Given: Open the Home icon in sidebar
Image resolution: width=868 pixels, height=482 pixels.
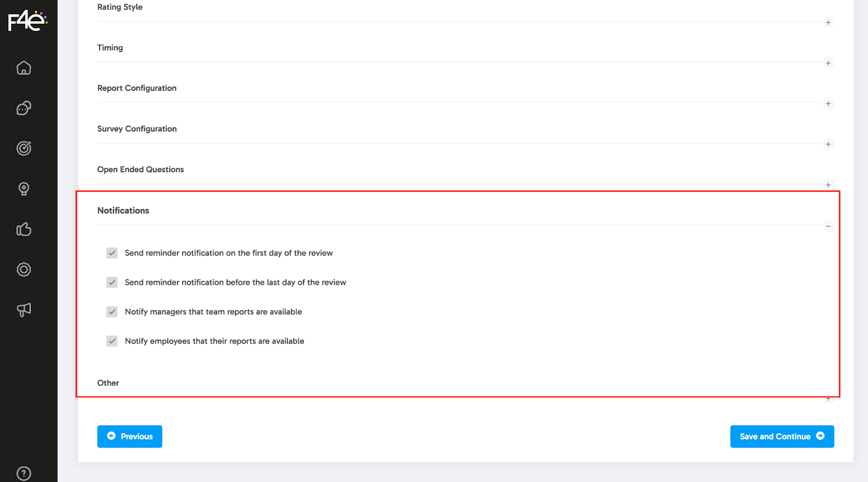Looking at the screenshot, I should click(x=24, y=68).
